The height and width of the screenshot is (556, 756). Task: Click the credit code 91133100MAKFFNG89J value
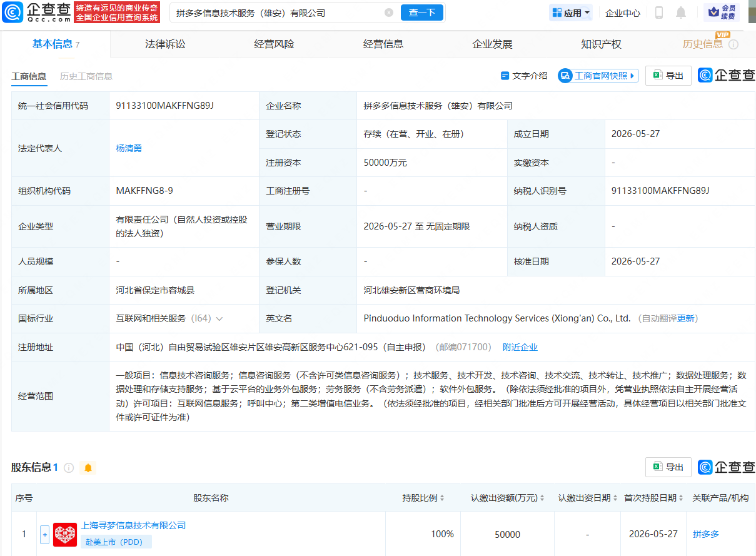point(165,106)
